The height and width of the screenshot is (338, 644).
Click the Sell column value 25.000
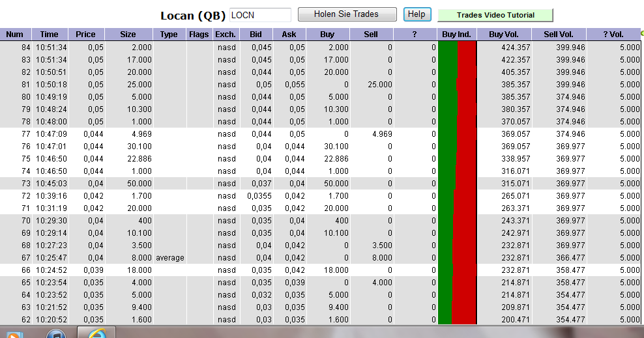380,85
